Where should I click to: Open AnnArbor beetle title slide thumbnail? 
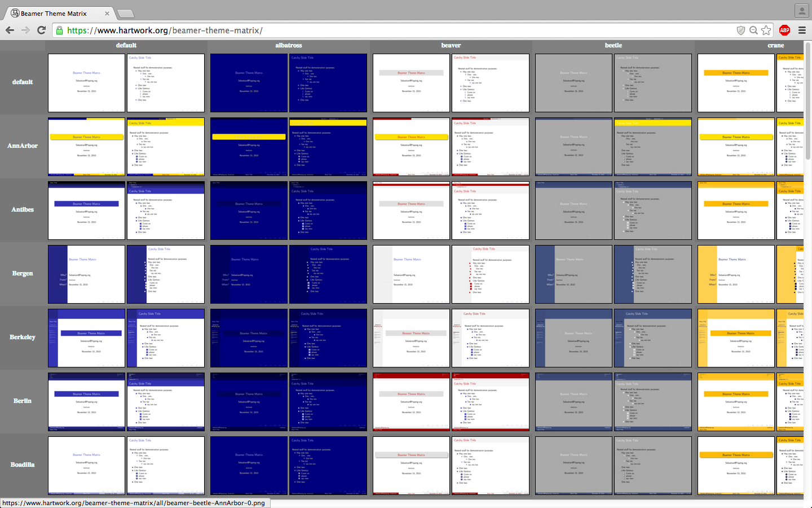pyautogui.click(x=573, y=147)
